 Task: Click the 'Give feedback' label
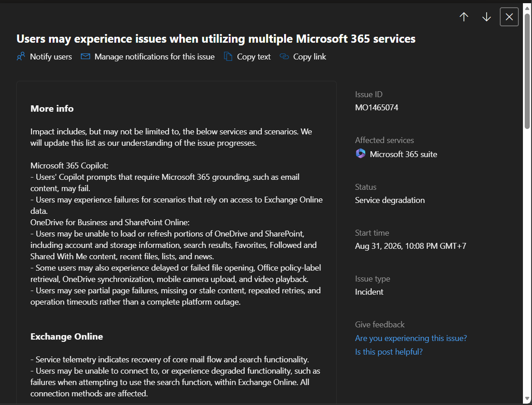tap(379, 325)
